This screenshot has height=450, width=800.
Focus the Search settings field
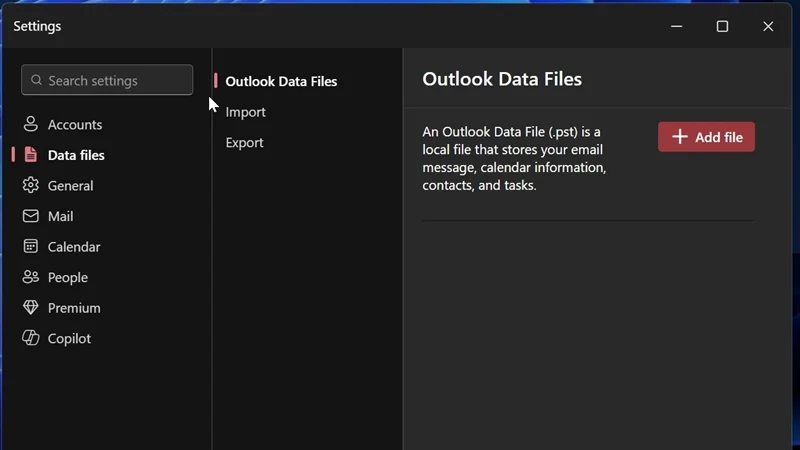click(x=107, y=80)
